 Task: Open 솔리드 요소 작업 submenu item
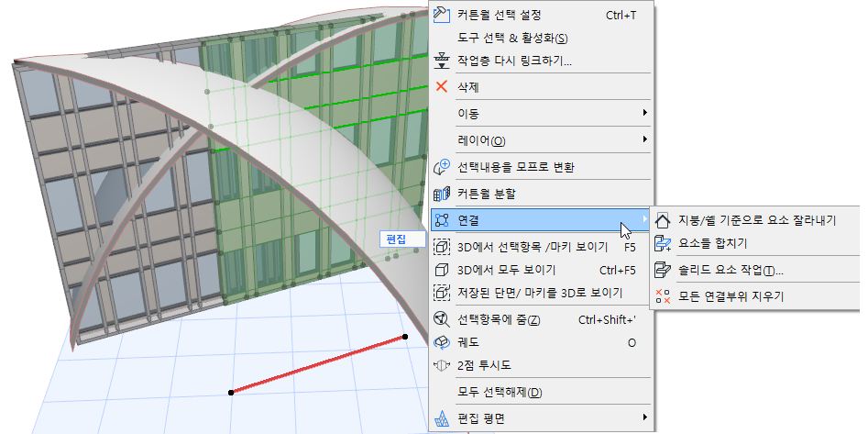pos(755,270)
